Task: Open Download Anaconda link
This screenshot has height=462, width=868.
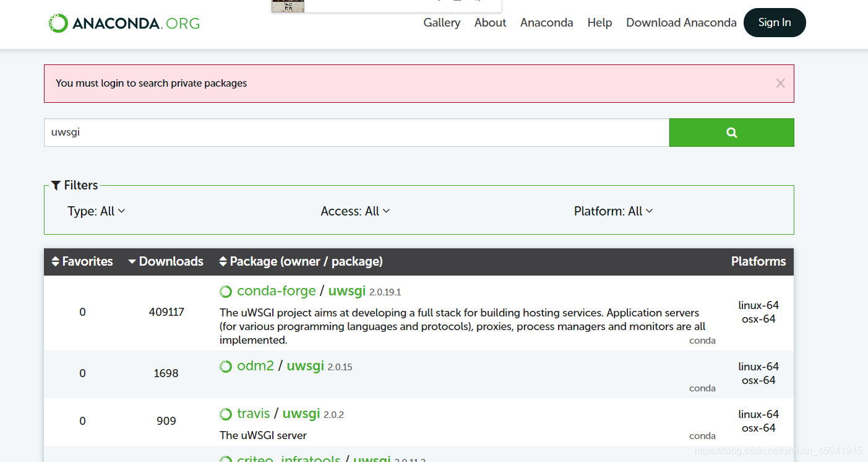Action: click(681, 23)
